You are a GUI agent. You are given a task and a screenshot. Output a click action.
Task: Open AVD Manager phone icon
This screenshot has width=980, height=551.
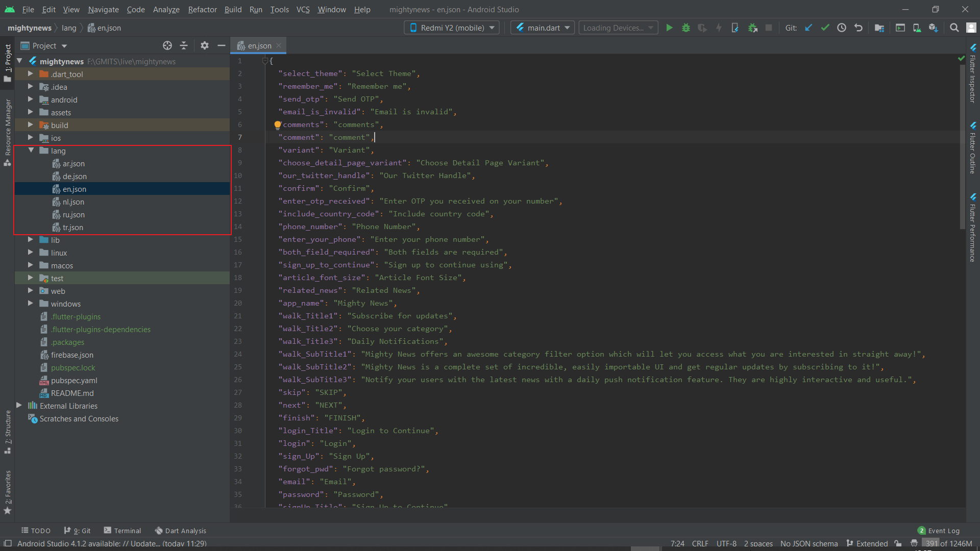(x=917, y=28)
